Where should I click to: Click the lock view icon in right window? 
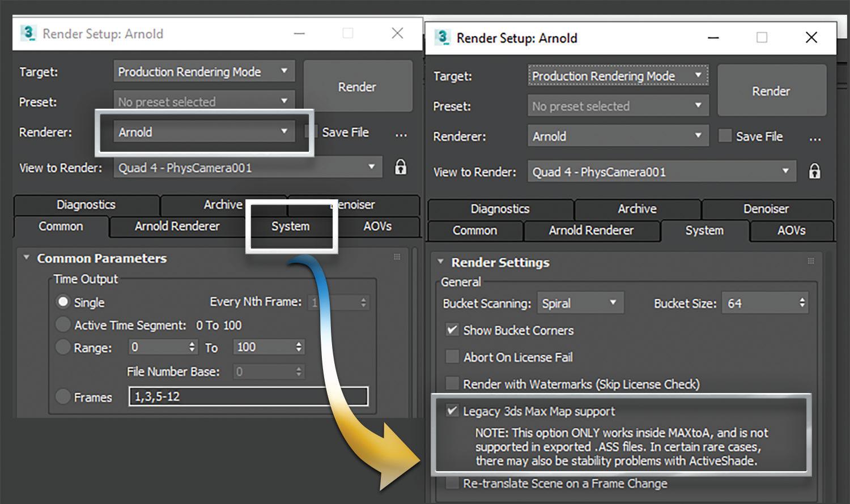click(814, 171)
